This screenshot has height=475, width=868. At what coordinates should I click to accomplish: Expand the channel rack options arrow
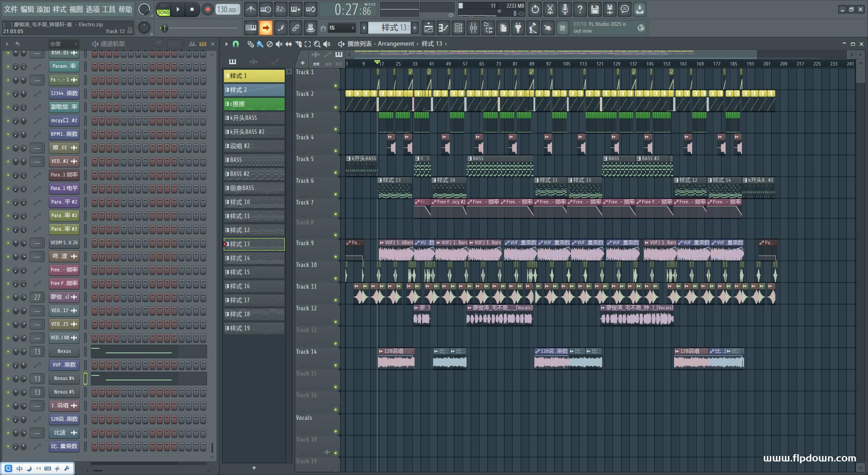[x=7, y=44]
